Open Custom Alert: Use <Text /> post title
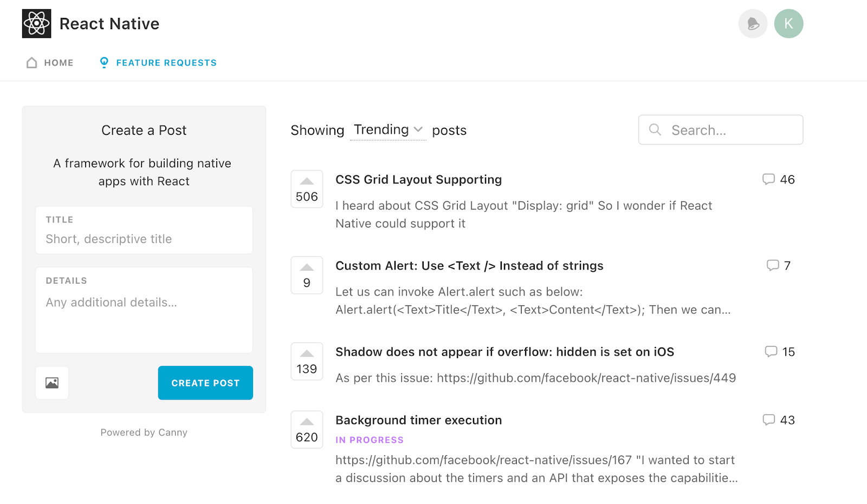 [469, 265]
